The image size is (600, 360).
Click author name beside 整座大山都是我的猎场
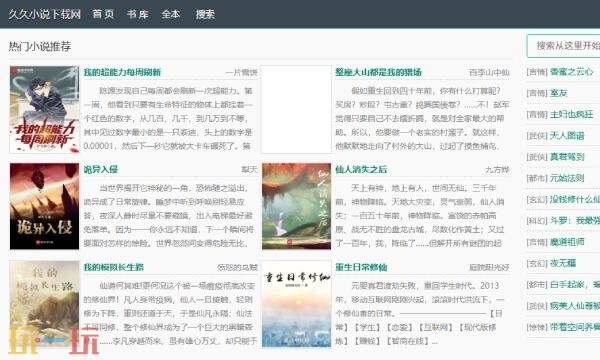click(489, 72)
